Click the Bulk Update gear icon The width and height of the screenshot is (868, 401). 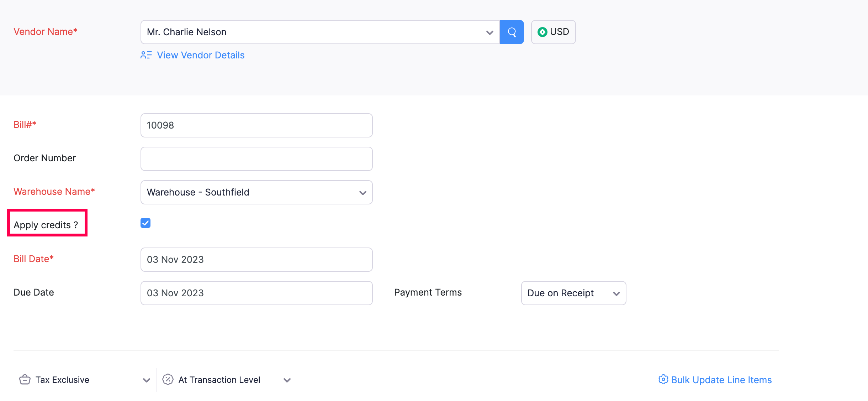click(663, 380)
